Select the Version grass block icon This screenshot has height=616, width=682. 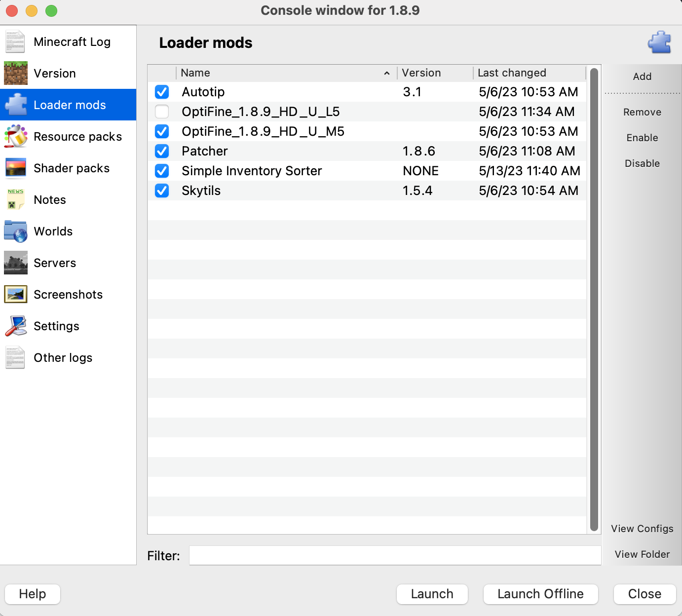point(15,73)
